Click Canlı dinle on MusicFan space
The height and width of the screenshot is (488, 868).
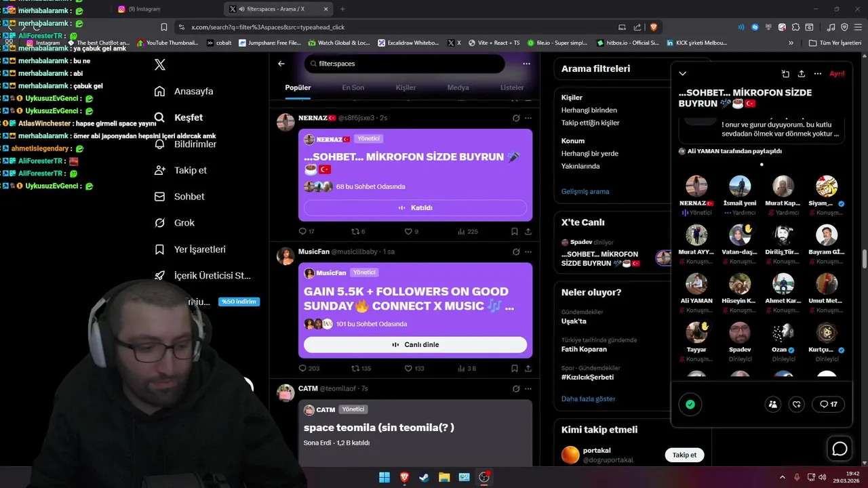tap(415, 345)
